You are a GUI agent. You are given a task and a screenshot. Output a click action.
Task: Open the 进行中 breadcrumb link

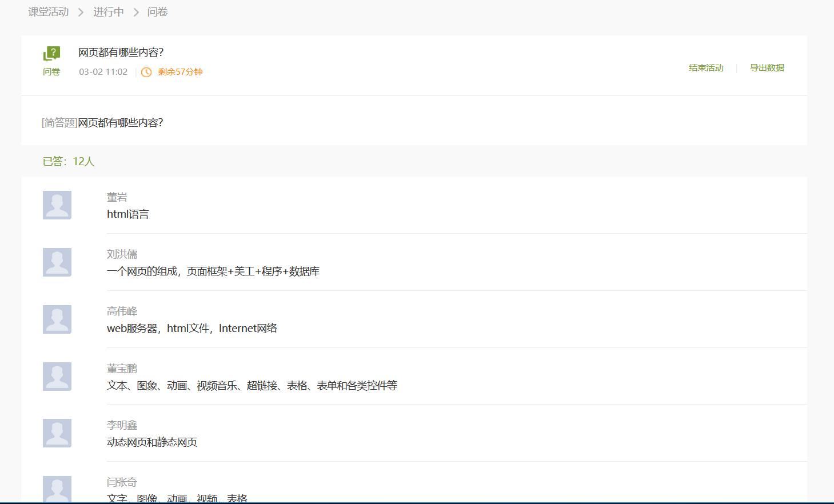(109, 12)
